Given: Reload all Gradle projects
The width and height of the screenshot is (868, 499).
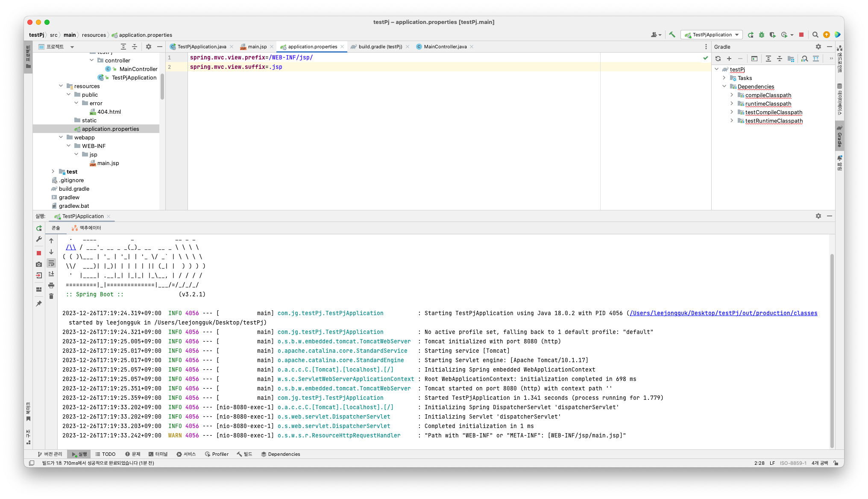Looking at the screenshot, I should click(718, 59).
